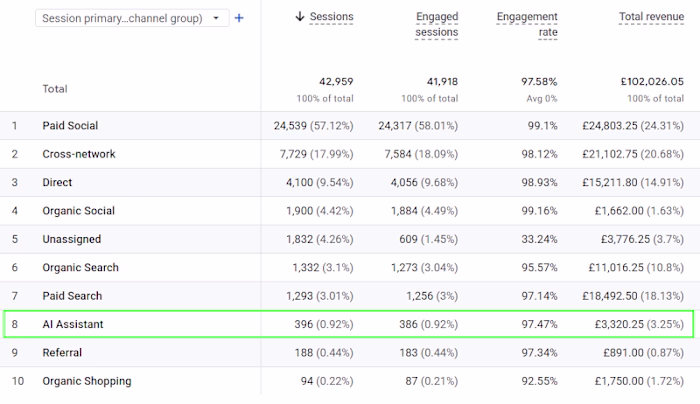
Task: Select the Unassigned row label
Action: tap(72, 239)
